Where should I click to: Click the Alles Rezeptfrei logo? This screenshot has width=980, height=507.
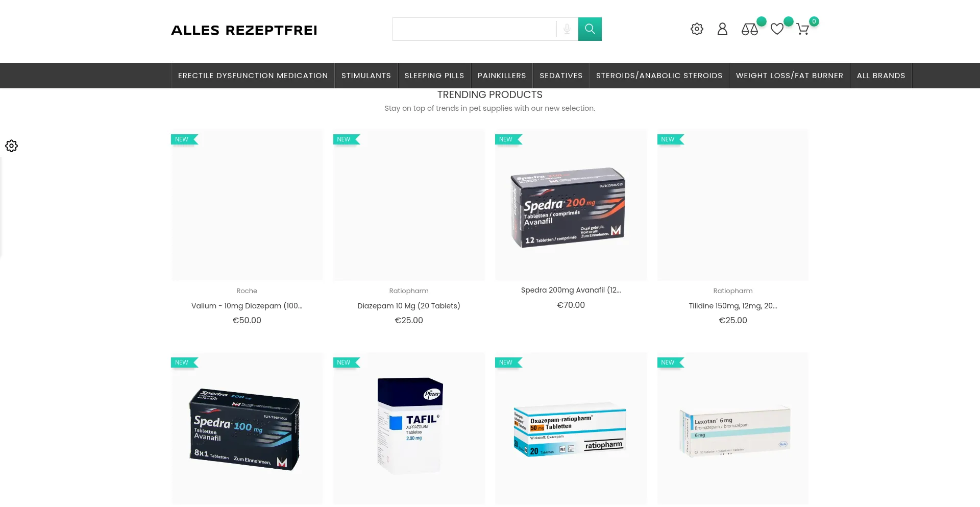click(x=244, y=30)
